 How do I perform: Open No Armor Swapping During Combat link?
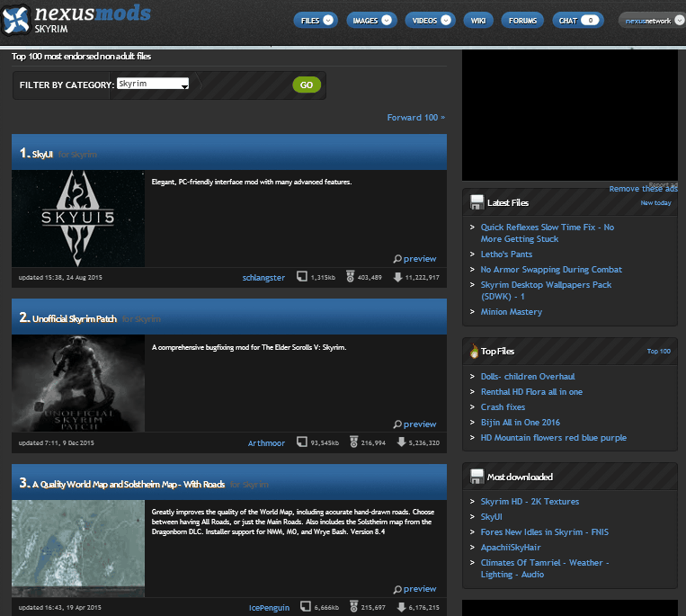(x=551, y=270)
